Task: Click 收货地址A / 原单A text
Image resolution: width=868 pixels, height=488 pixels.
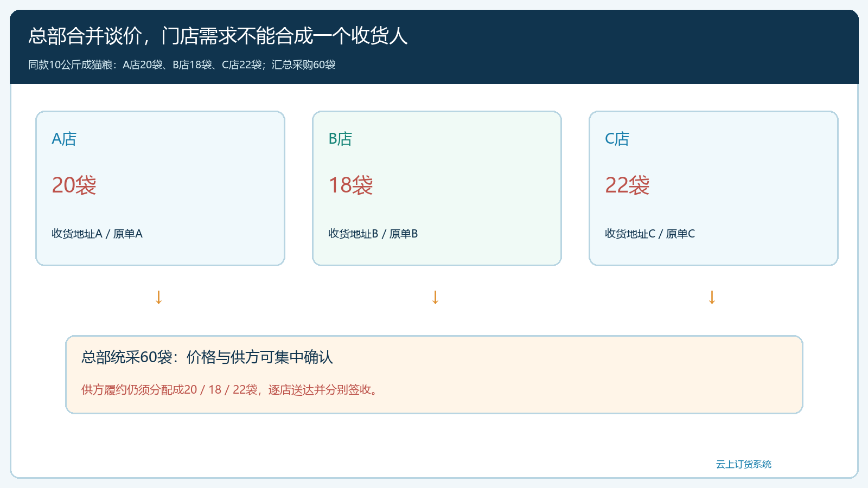Action: click(97, 234)
